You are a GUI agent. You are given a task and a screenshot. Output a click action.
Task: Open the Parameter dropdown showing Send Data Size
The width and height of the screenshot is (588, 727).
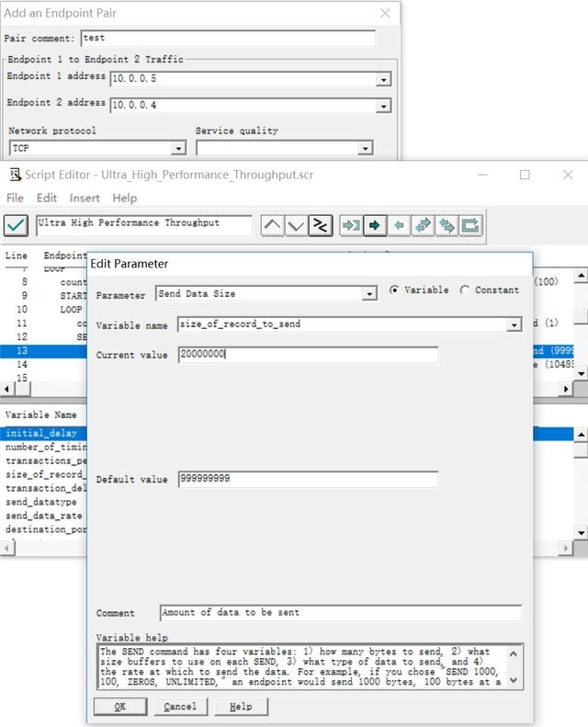point(369,294)
